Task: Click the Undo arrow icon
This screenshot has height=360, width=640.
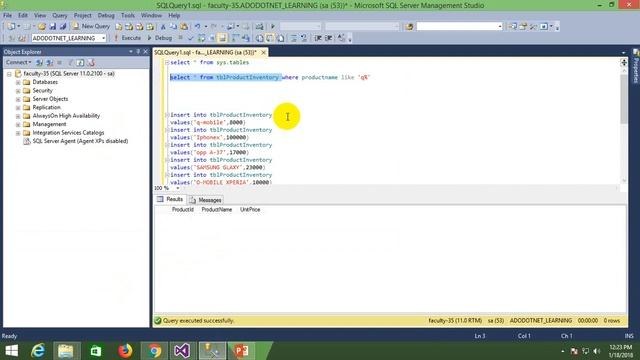Action: point(198,26)
